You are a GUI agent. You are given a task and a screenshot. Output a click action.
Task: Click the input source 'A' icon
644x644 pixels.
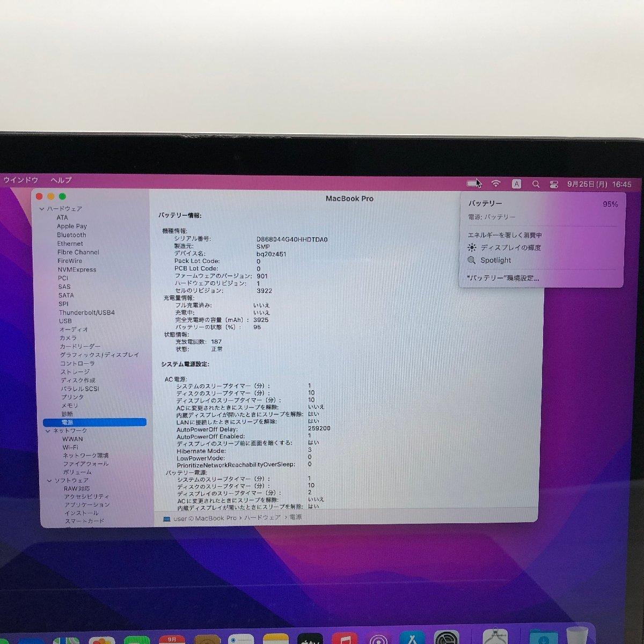pyautogui.click(x=516, y=184)
